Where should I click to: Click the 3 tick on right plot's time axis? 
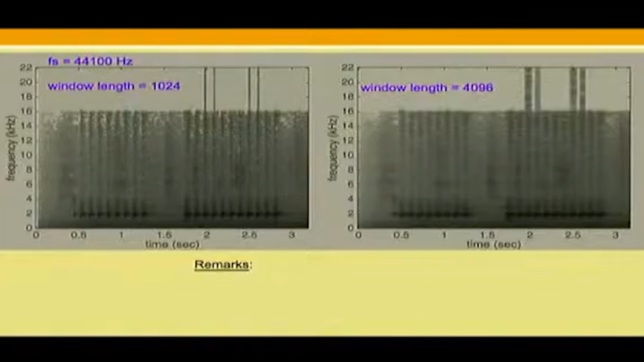coord(615,234)
